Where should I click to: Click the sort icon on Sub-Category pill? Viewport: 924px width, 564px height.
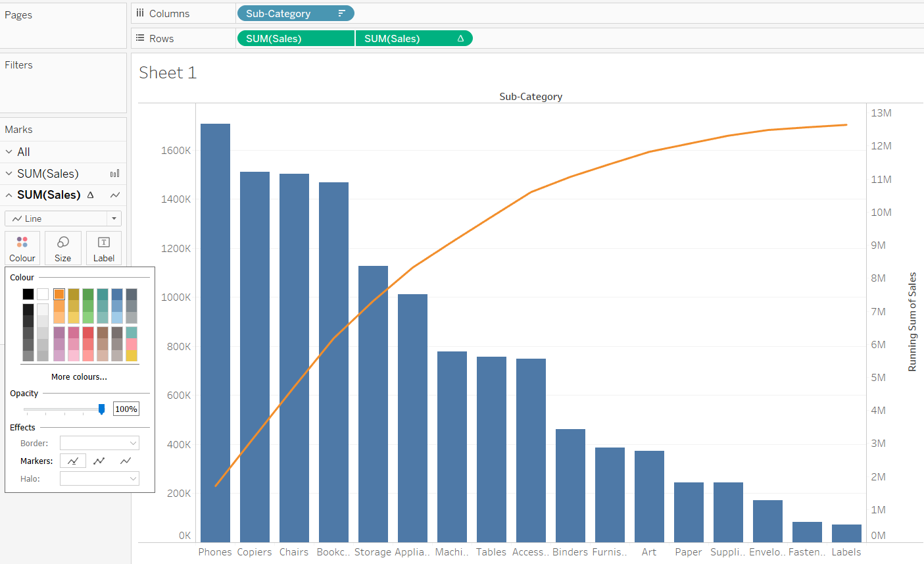(x=342, y=13)
